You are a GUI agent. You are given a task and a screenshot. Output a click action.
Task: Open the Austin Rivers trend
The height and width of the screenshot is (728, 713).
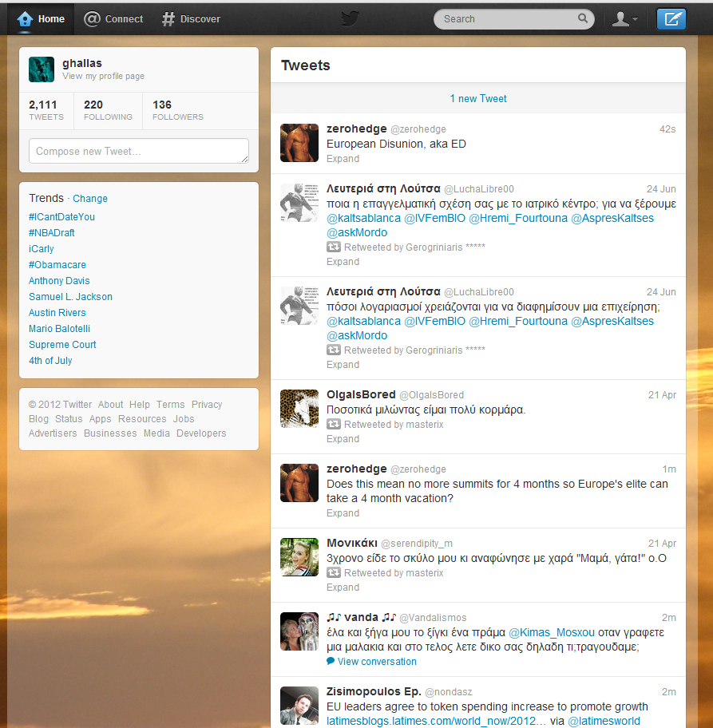(57, 312)
